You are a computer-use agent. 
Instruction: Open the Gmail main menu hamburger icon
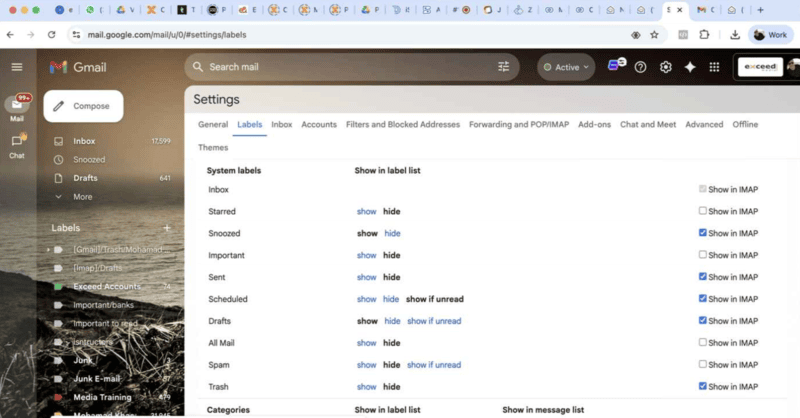click(17, 67)
